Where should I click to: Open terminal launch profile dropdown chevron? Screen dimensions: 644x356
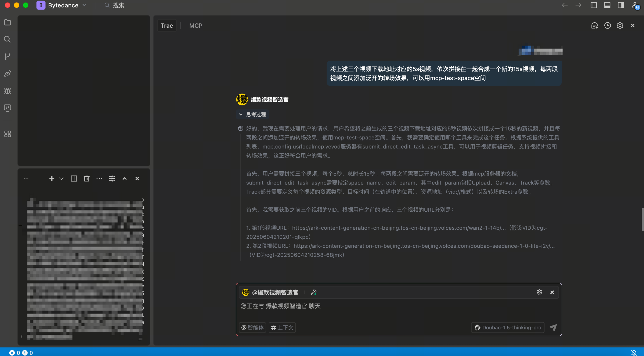tap(61, 178)
